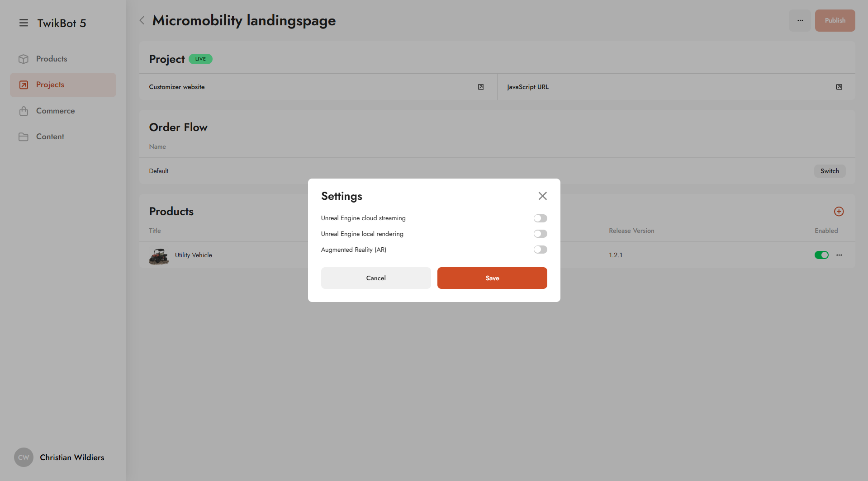
Task: Turn on Augmented Reality (AR) toggle
Action: pos(540,250)
